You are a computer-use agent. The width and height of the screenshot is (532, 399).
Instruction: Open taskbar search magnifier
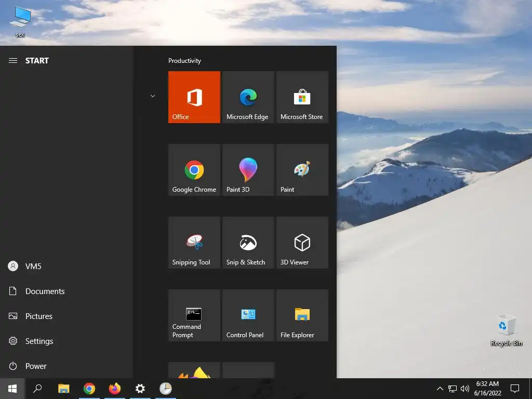coord(37,389)
